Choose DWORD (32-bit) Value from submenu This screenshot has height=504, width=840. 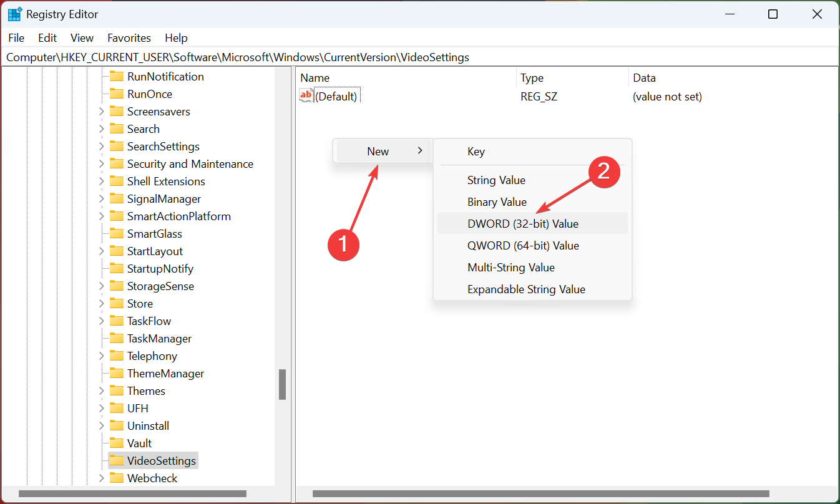(522, 223)
